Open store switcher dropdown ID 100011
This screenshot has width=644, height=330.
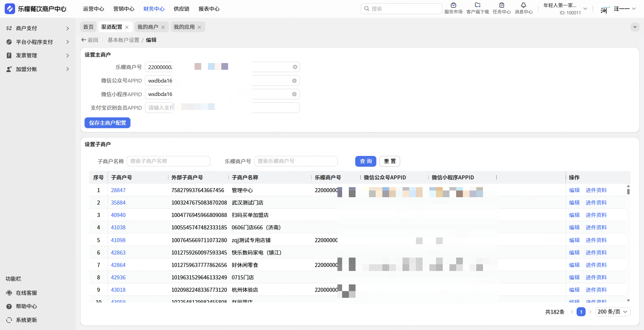click(585, 9)
